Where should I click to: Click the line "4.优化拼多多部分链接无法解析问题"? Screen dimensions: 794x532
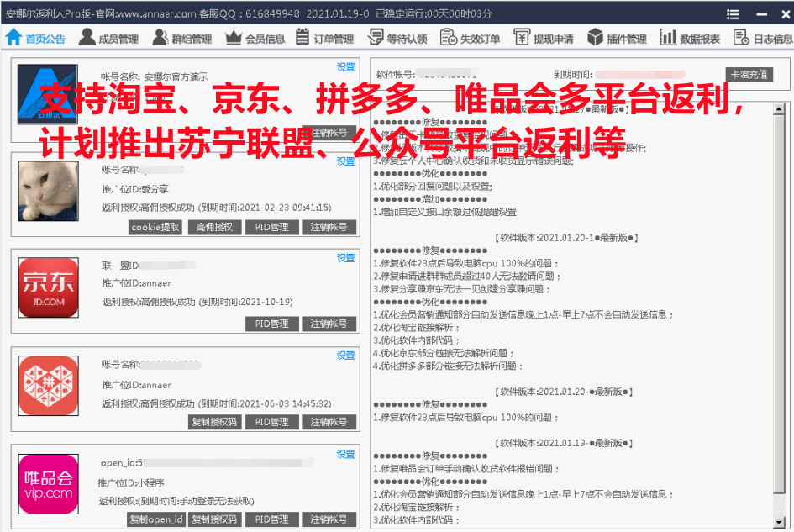(x=449, y=366)
